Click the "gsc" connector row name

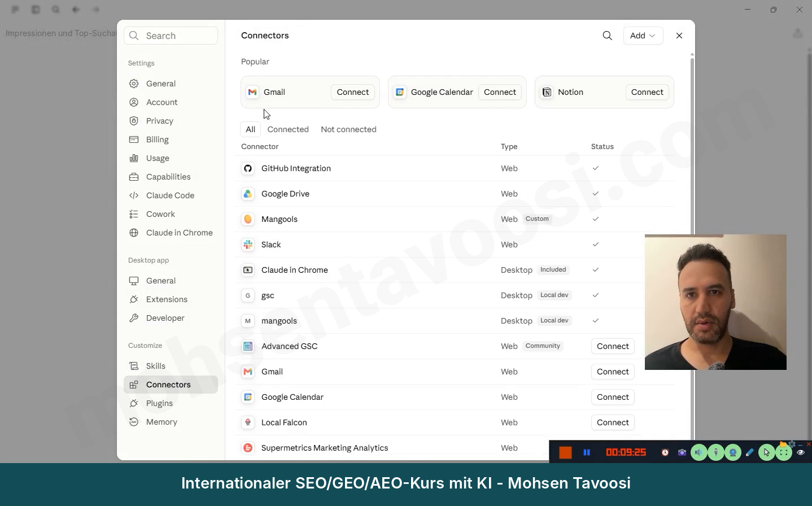point(268,295)
